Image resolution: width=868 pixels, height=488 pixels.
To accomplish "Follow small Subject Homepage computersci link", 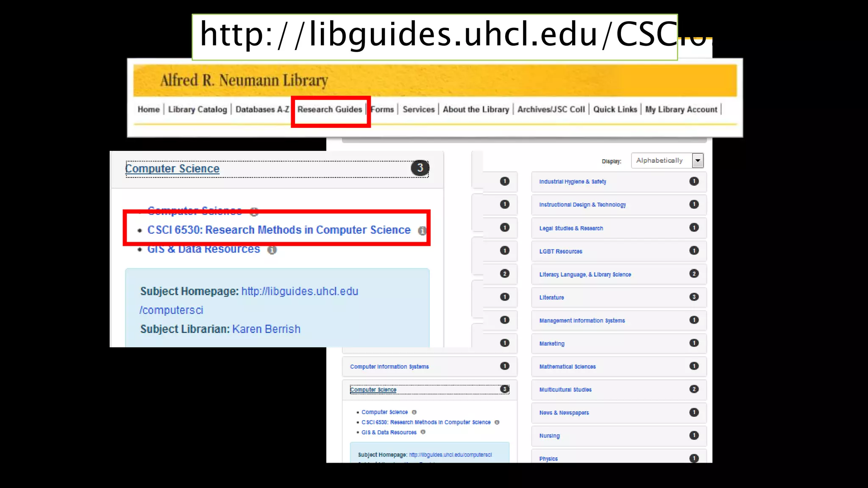I will coord(450,455).
